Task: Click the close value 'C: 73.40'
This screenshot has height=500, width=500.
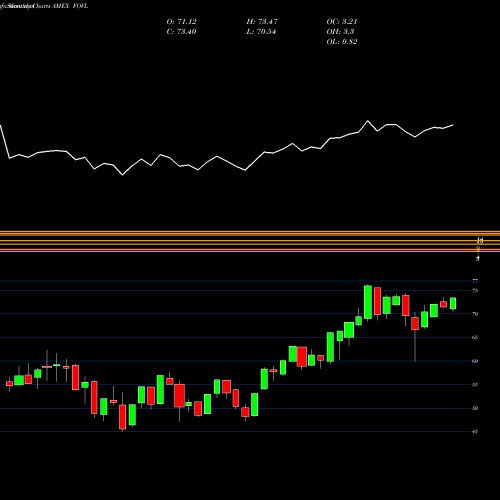Action: click(x=181, y=32)
